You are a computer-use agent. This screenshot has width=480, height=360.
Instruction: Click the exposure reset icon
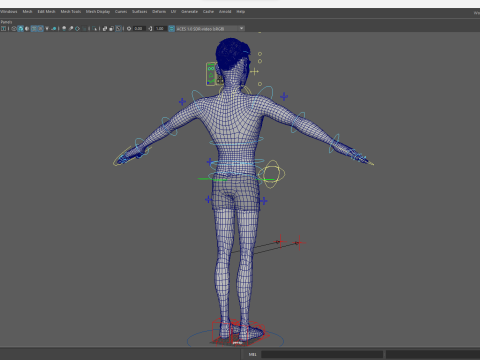click(x=129, y=29)
